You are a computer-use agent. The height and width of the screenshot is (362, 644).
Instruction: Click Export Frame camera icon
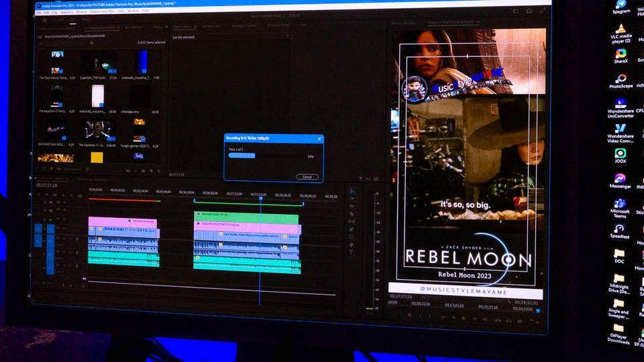520,321
